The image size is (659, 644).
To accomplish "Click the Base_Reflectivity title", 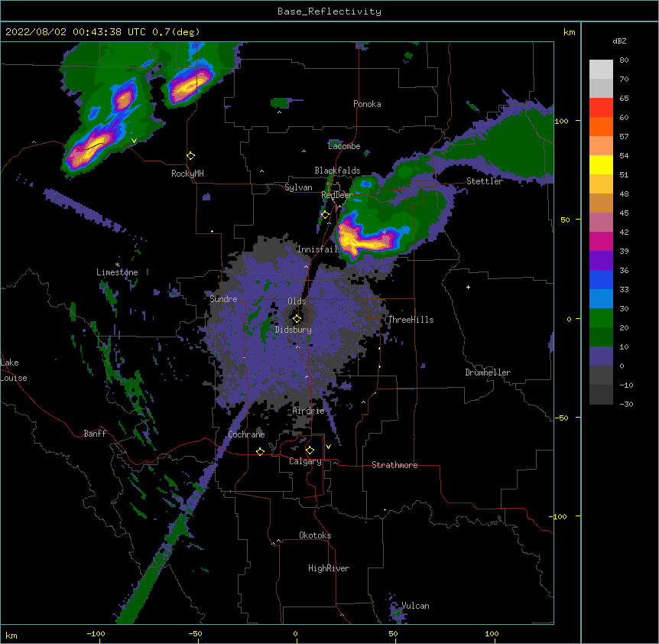I will pyautogui.click(x=329, y=11).
